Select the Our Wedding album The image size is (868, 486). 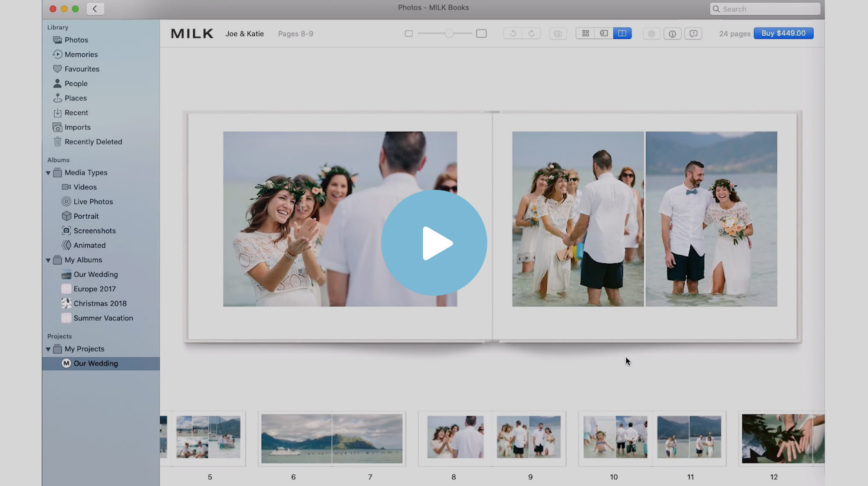pos(95,274)
